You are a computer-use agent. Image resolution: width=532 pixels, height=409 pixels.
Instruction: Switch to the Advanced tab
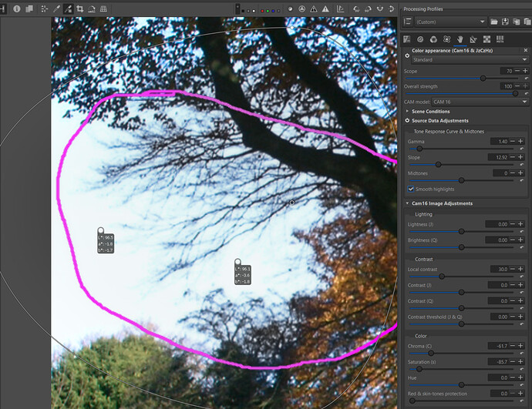[x=446, y=39]
